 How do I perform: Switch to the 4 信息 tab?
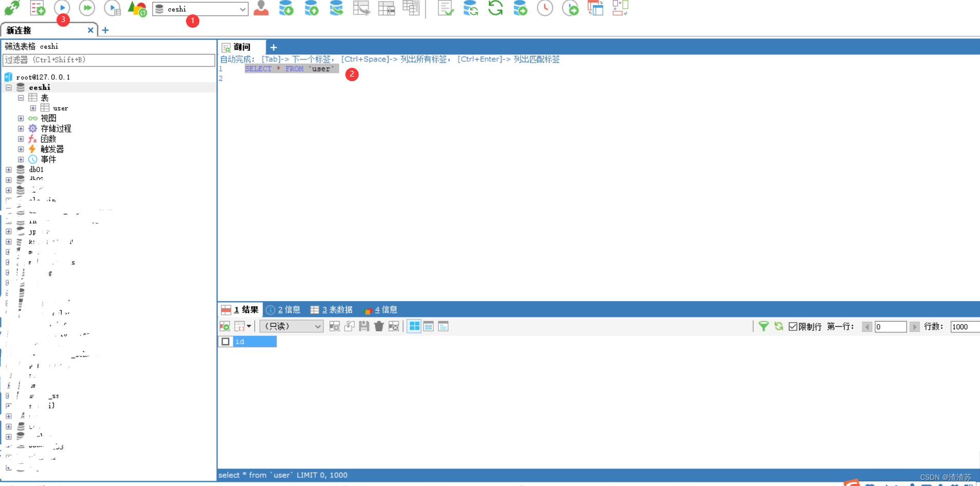(380, 310)
